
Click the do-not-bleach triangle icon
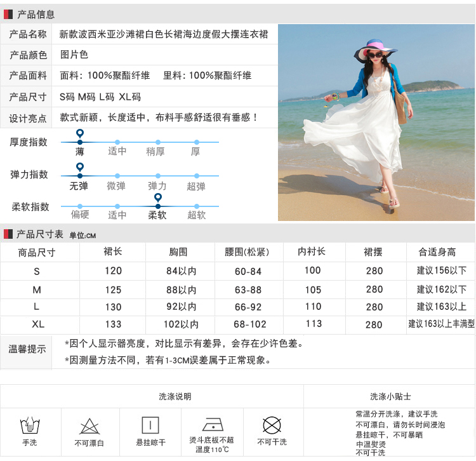(x=89, y=425)
